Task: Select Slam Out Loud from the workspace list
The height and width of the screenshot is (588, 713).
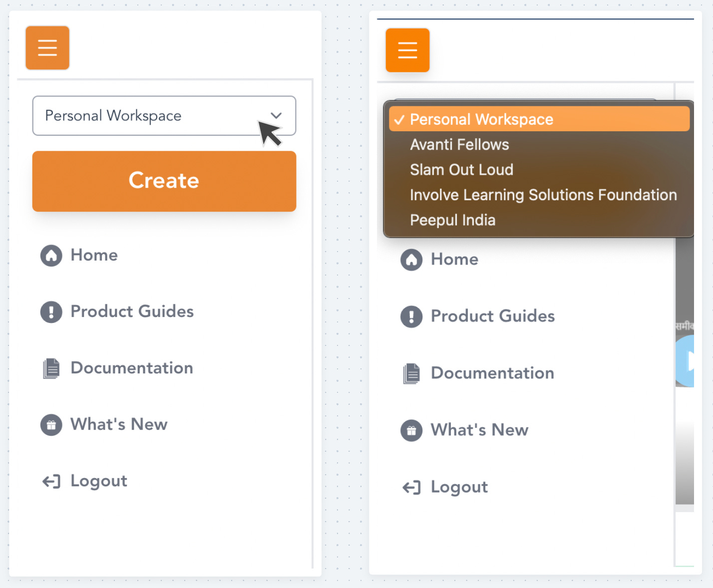Action: pos(461,169)
